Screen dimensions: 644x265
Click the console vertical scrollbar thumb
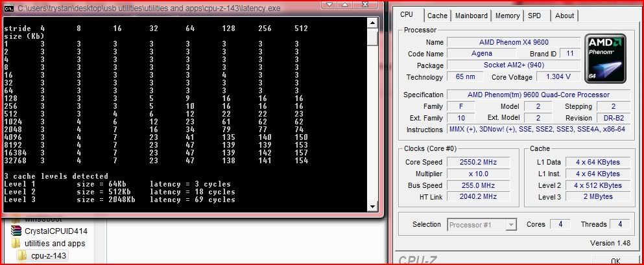click(x=372, y=38)
